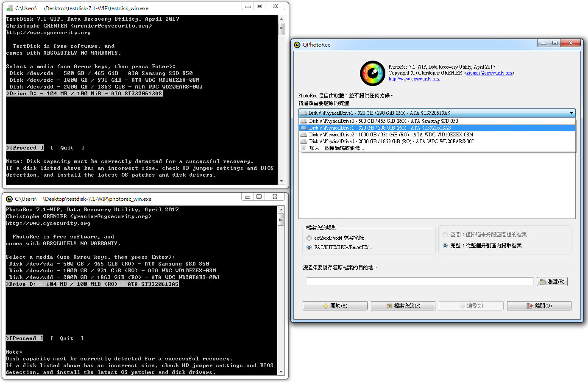This screenshot has width=588, height=382.
Task: Choose PhysicalDrive0 Samsung SSD 850 from list
Action: click(437, 121)
